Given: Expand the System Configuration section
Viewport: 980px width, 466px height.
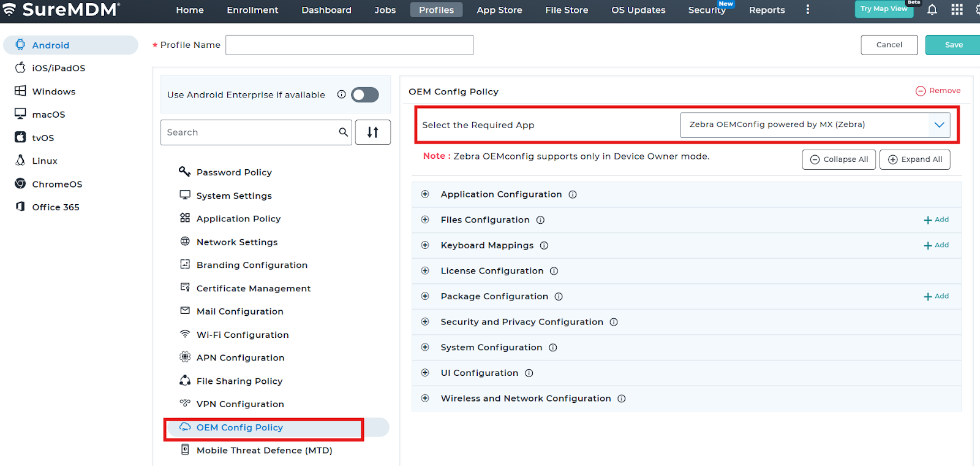Looking at the screenshot, I should click(425, 347).
